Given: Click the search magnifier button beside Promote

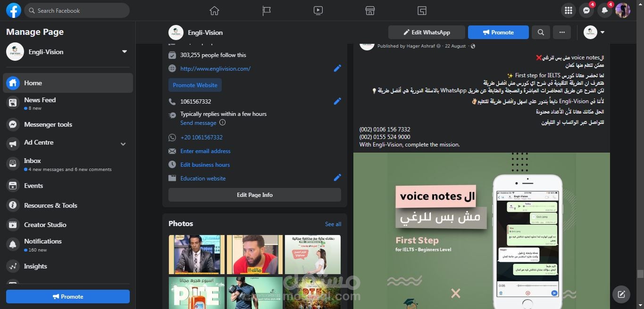Looking at the screenshot, I should point(541,33).
